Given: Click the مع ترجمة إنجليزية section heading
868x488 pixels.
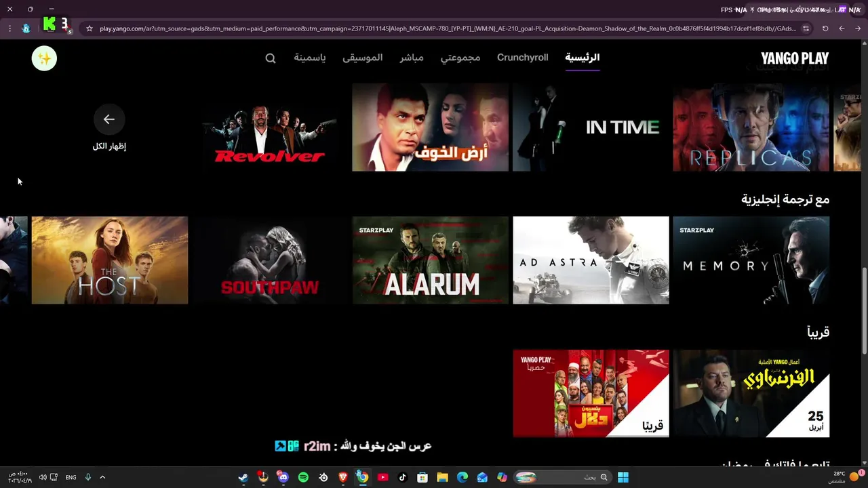Looking at the screenshot, I should (x=785, y=199).
